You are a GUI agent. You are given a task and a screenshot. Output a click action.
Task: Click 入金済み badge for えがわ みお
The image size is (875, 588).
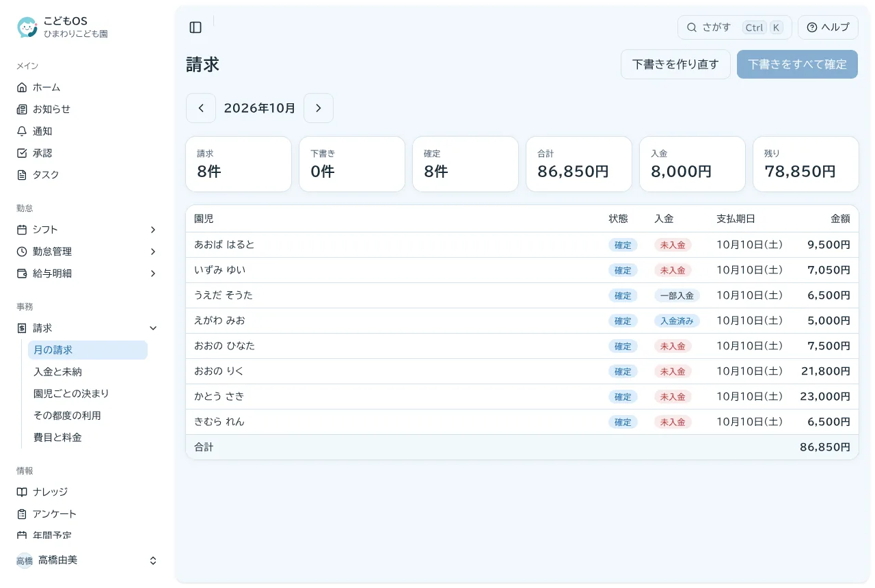[677, 321]
